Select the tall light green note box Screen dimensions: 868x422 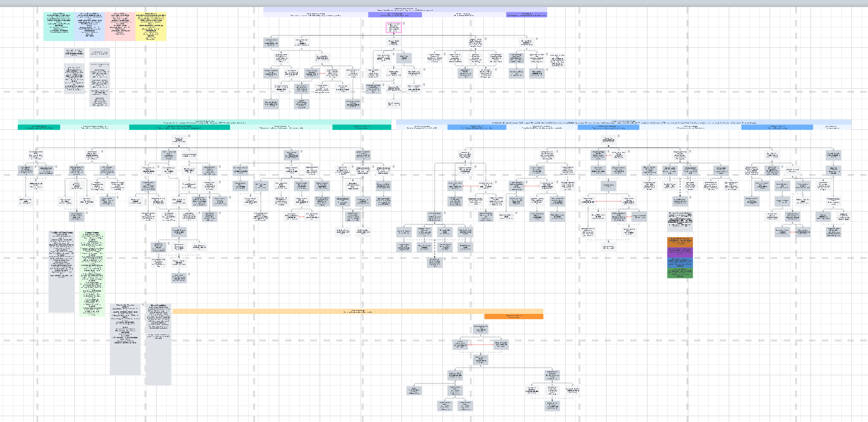point(92,273)
